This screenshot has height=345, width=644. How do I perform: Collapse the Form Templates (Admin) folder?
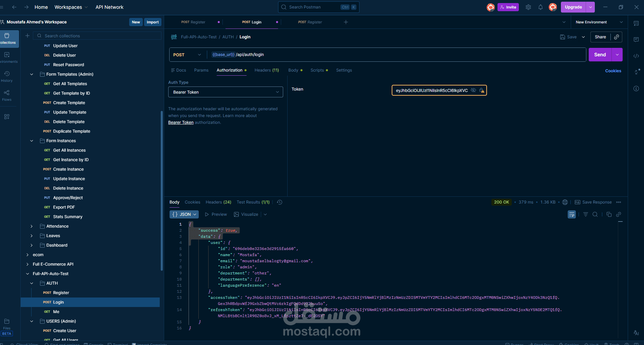tap(32, 74)
